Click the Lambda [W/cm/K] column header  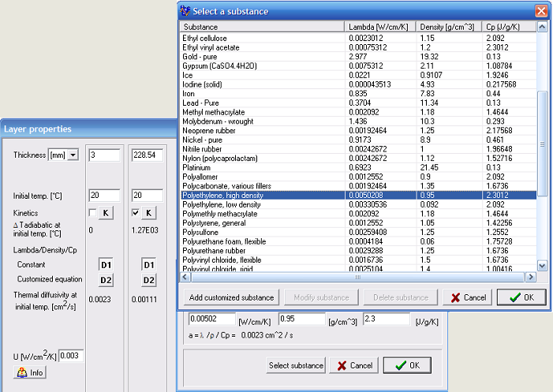point(380,27)
